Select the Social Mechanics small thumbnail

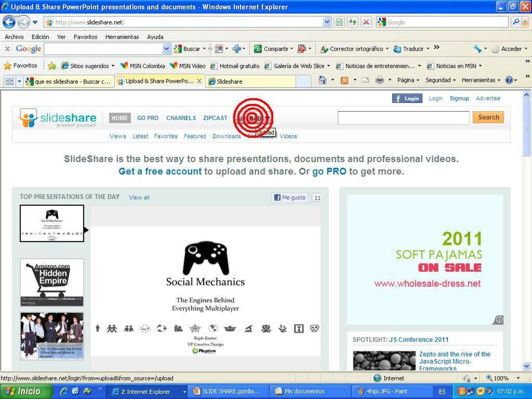(52, 223)
